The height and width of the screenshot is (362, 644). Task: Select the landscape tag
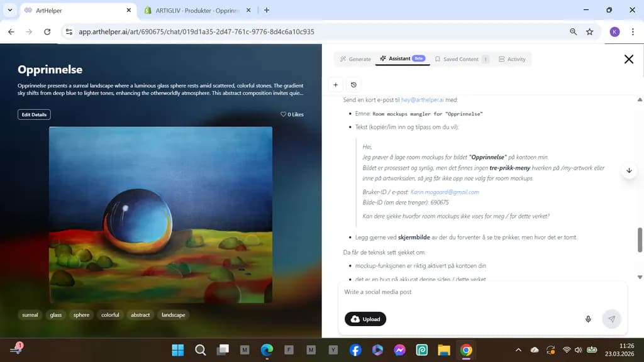174,315
